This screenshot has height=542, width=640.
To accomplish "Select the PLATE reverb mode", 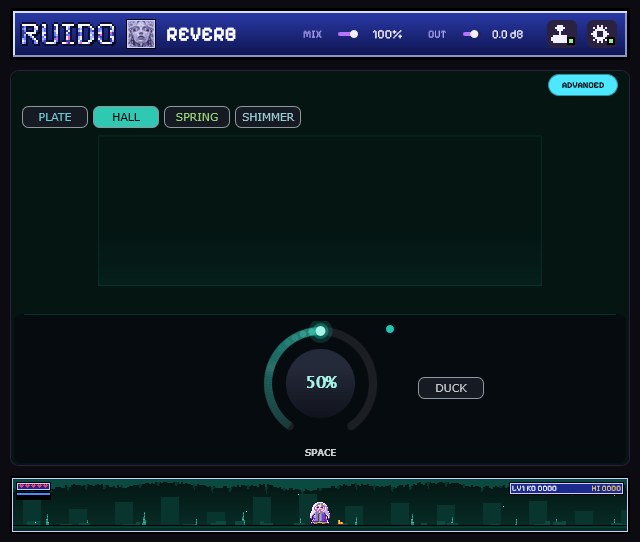I will click(55, 117).
